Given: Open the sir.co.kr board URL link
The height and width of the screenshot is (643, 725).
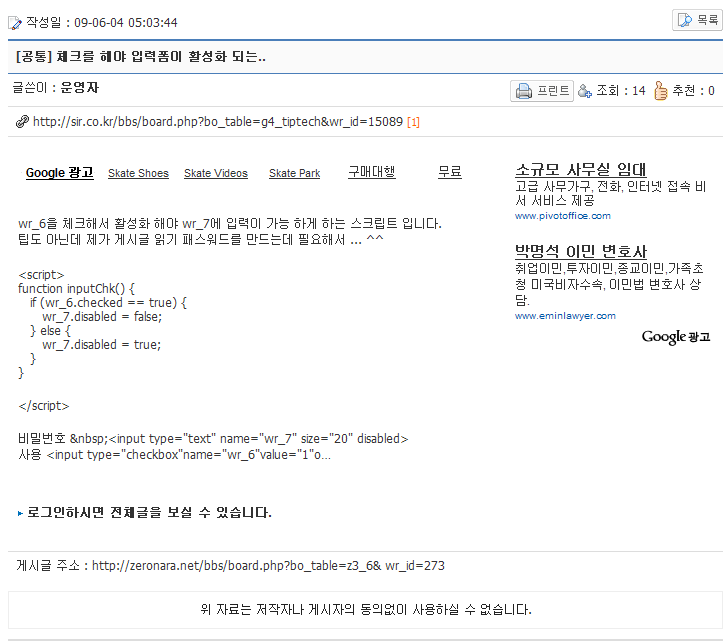Looking at the screenshot, I should 217,122.
